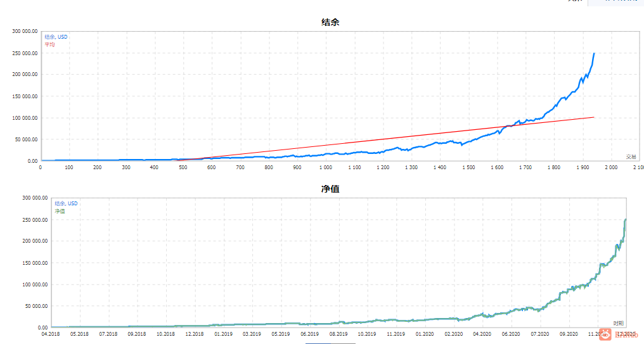Click the 04.2020 date label
Image resolution: width=644 pixels, height=344 pixels.
482,334
